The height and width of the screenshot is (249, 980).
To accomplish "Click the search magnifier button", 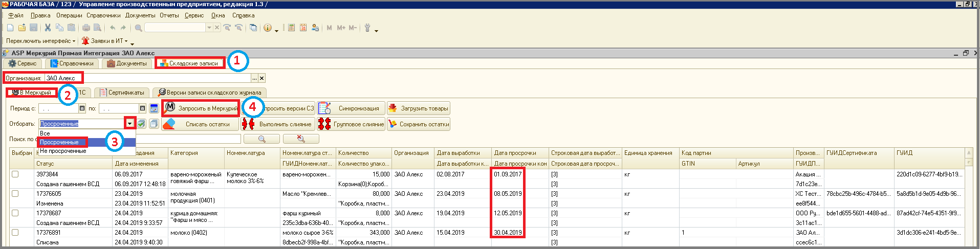I will click(262, 139).
